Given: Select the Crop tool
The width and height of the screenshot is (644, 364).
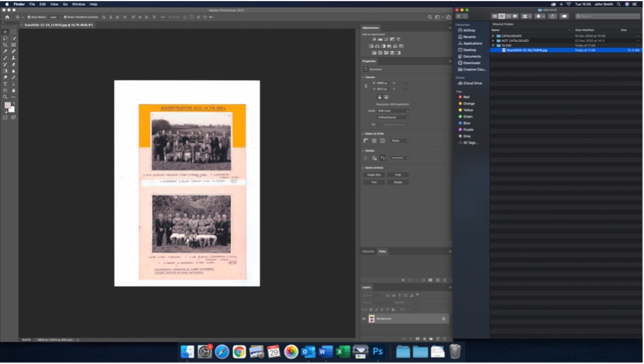Looking at the screenshot, I should [x=5, y=45].
